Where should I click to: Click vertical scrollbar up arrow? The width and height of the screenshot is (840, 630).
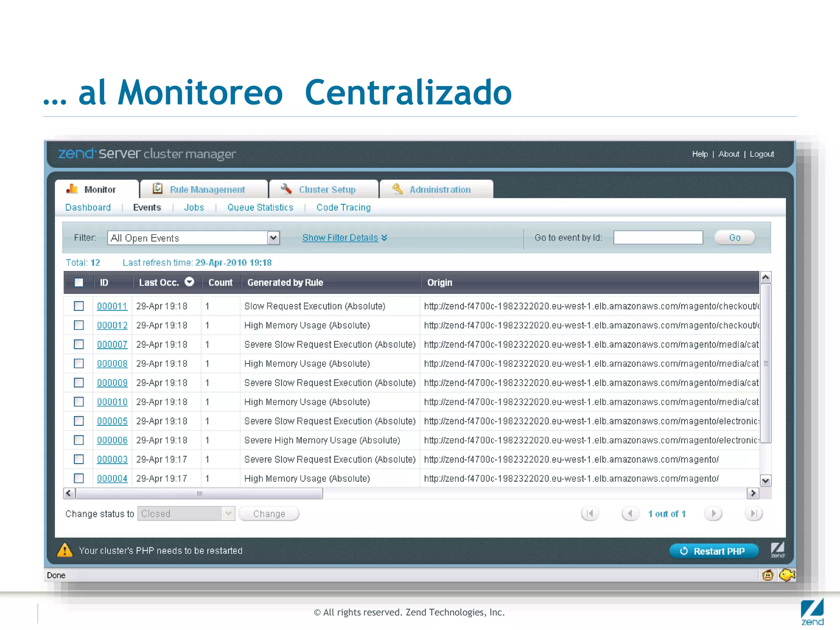pyautogui.click(x=765, y=278)
